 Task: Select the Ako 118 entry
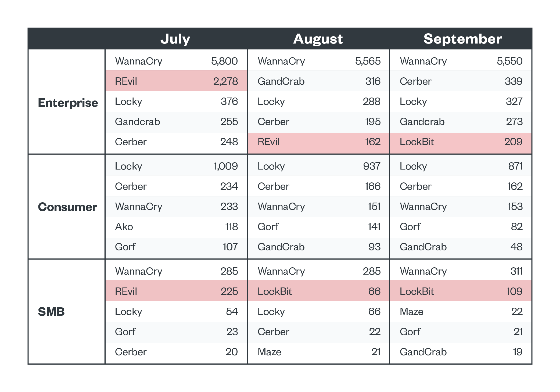(x=176, y=227)
